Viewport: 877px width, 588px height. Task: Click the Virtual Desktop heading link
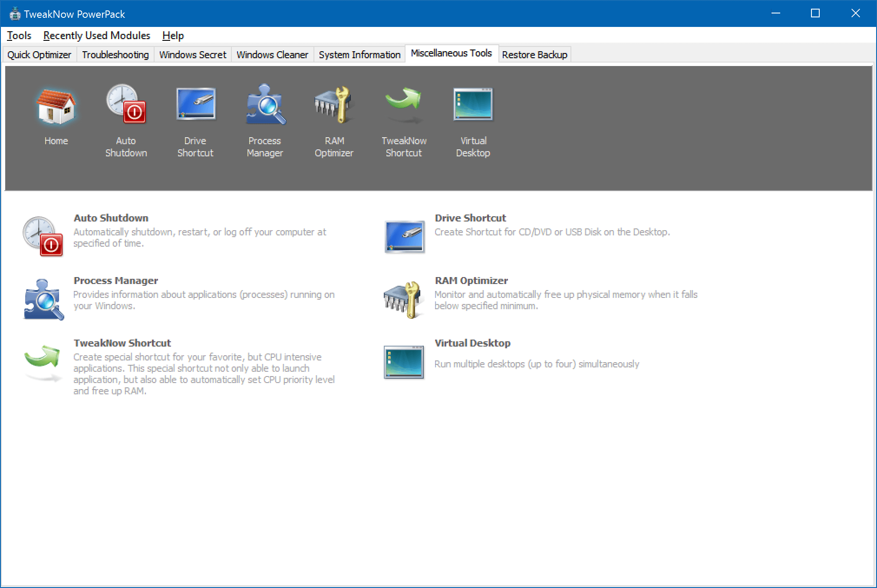pyautogui.click(x=473, y=343)
